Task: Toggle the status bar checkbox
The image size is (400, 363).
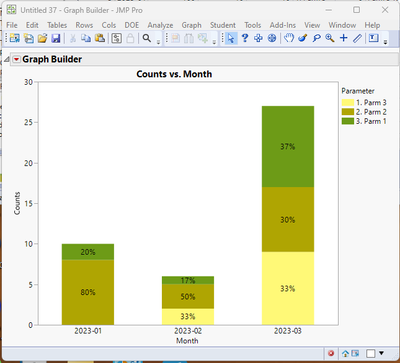Action: [371, 353]
